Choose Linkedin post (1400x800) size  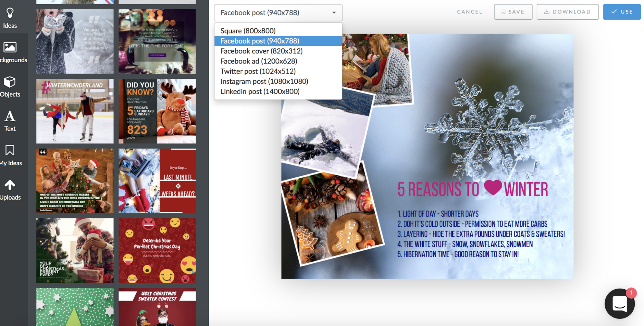click(x=278, y=92)
